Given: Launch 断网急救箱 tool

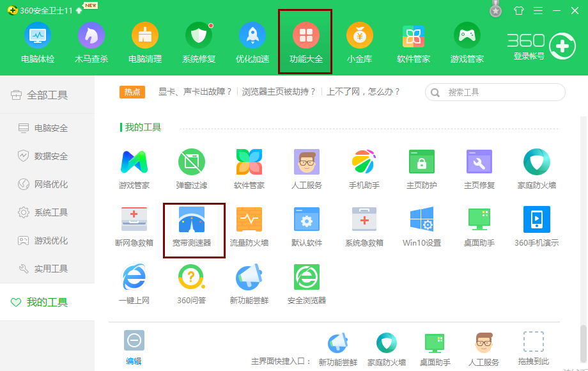Looking at the screenshot, I should (x=134, y=226).
